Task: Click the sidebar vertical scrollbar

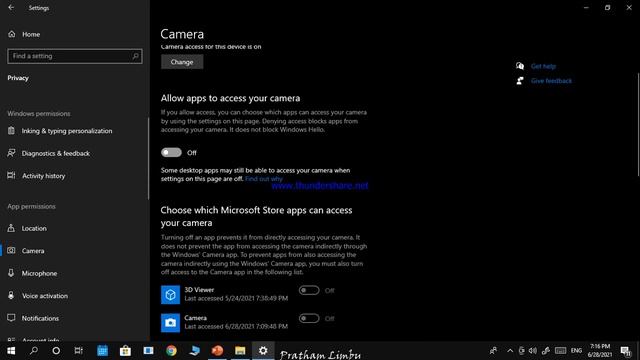Action: pos(148,158)
